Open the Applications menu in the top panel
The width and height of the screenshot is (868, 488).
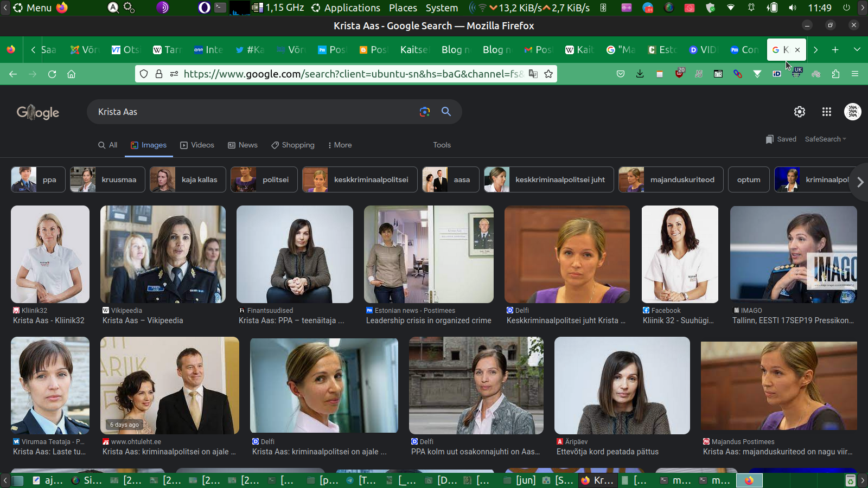coord(346,8)
